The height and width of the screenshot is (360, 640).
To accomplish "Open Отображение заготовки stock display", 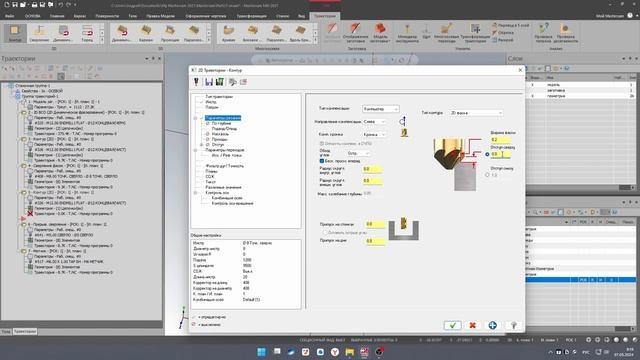I will pos(356,33).
